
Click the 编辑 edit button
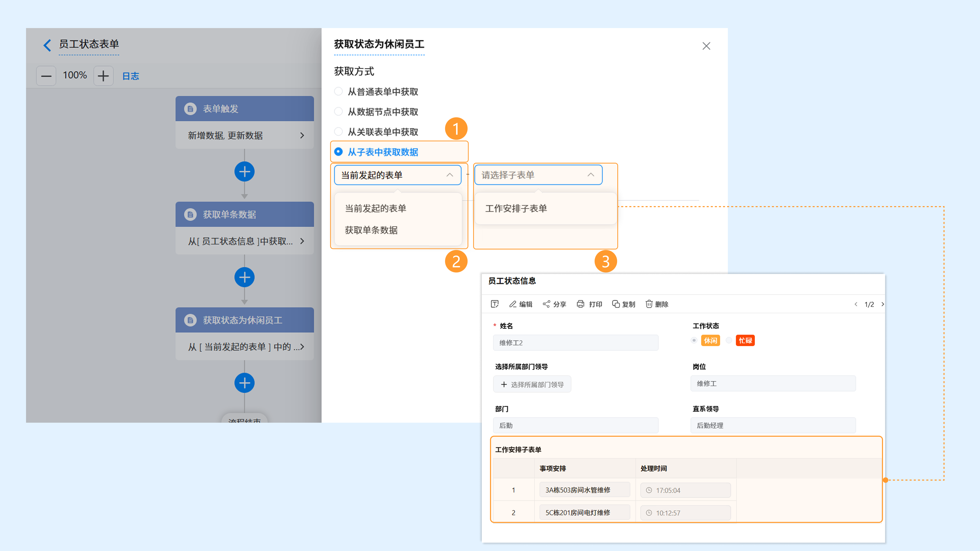click(521, 304)
